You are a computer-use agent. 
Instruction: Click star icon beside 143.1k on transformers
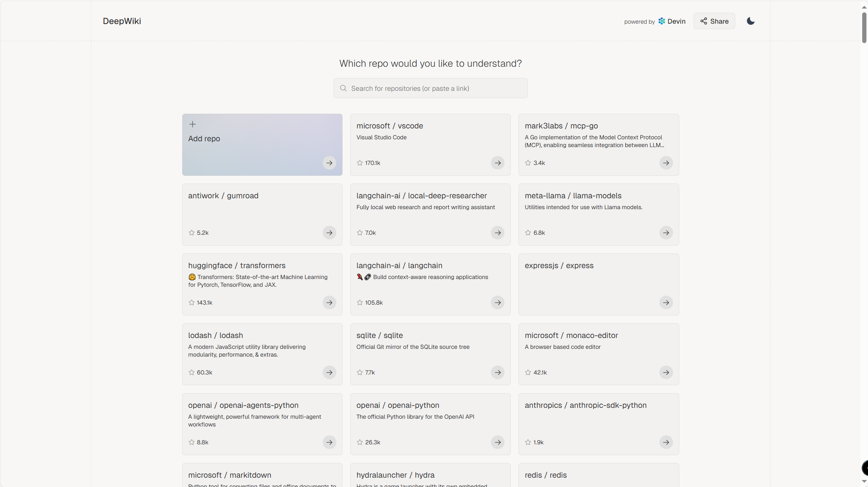click(x=191, y=302)
